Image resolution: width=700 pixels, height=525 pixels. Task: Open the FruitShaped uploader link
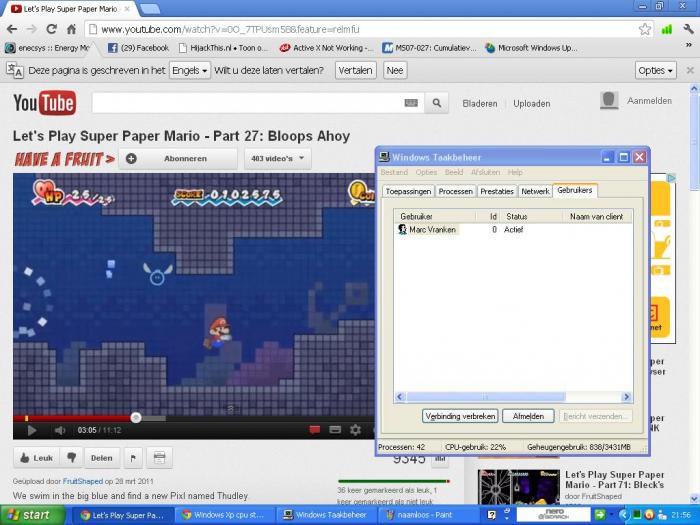(x=83, y=481)
